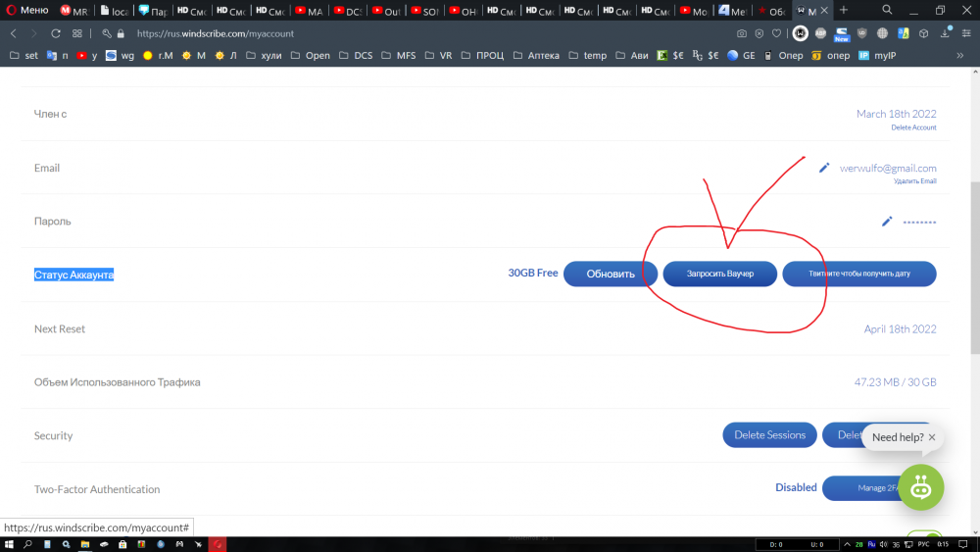Dismiss the Need help? bubble
The width and height of the screenshot is (980, 552).
(932, 437)
